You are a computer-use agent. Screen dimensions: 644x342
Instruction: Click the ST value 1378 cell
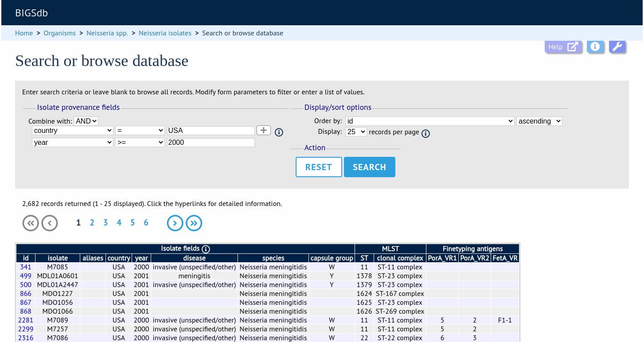(364, 276)
